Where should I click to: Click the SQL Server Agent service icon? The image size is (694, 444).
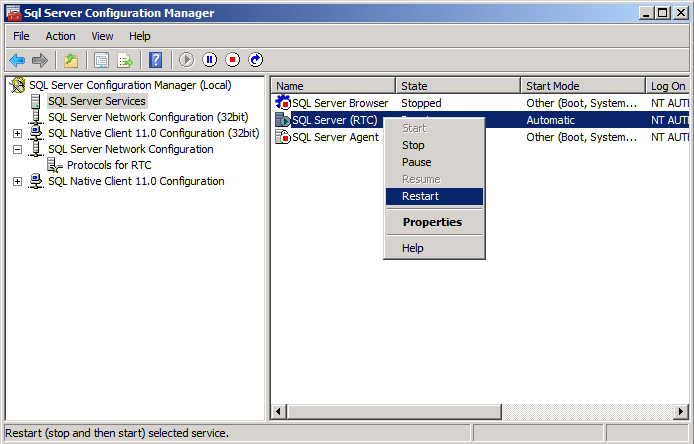tap(282, 137)
